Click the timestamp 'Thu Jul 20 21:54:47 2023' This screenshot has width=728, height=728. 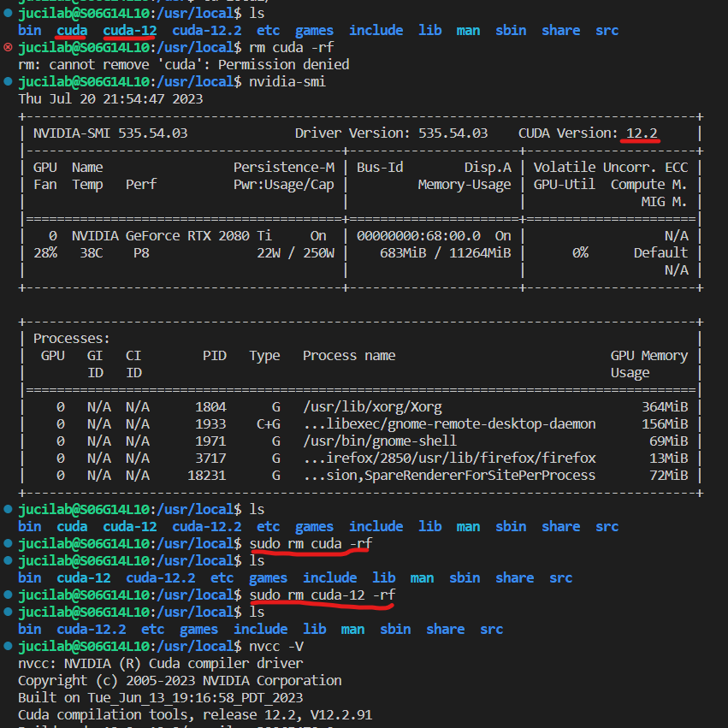110,99
